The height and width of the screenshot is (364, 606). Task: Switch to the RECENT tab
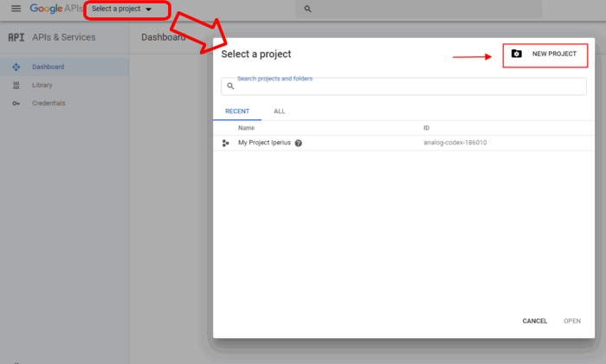pos(237,112)
